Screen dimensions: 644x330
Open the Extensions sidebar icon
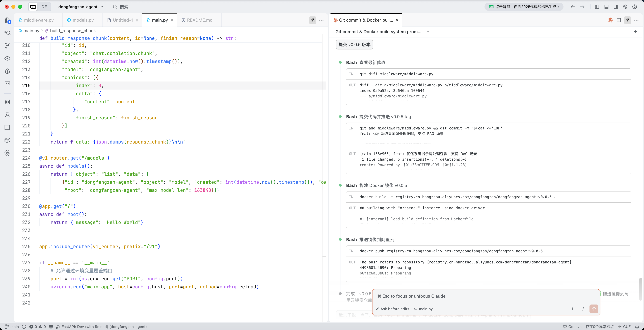pos(8,102)
